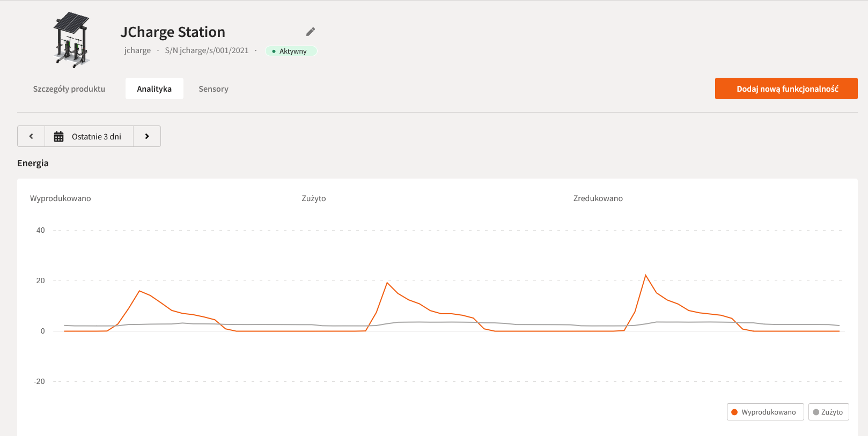
Task: Click the jcharge vendor label under the title
Action: (137, 50)
